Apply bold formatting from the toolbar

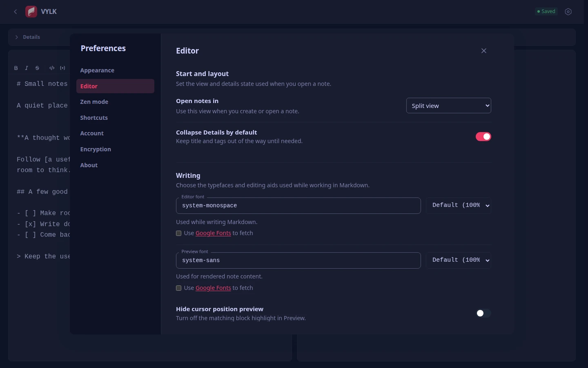[x=16, y=68]
